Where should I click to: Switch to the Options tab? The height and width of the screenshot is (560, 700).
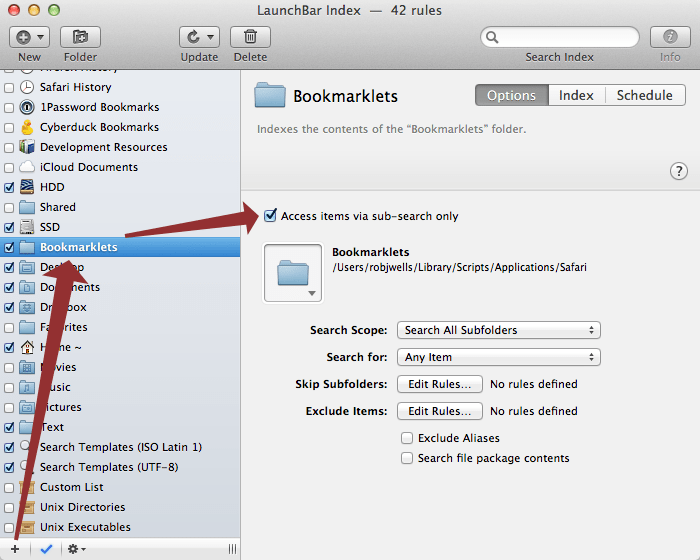coord(512,95)
